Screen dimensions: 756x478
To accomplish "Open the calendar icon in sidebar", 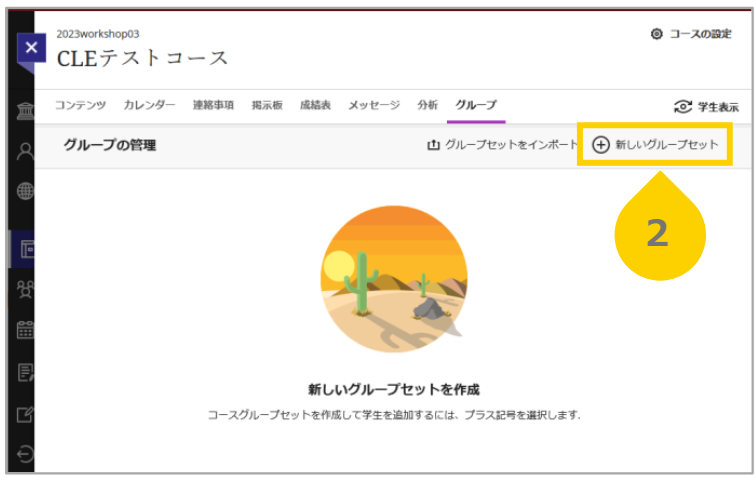I will click(x=25, y=330).
